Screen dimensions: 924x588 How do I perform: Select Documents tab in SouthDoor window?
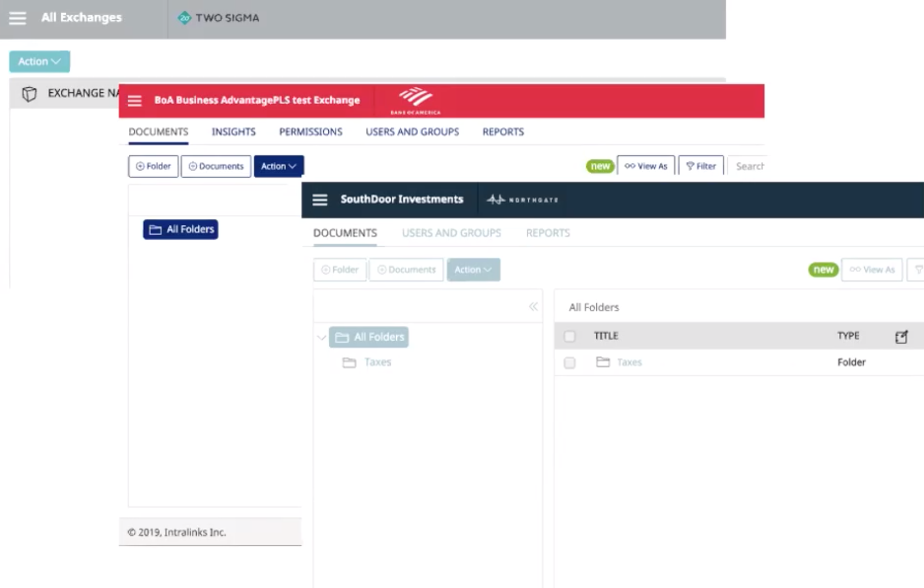click(345, 233)
